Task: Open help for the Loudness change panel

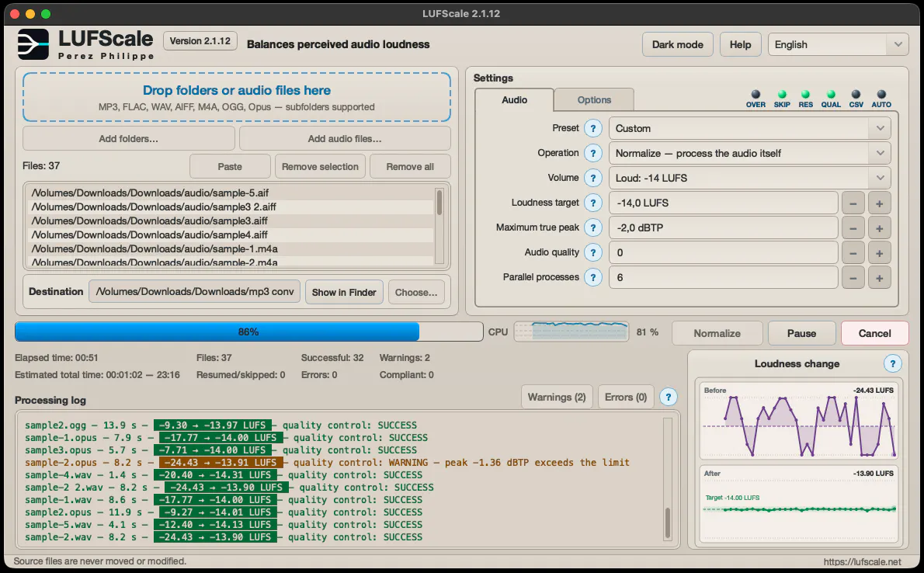Action: 892,363
